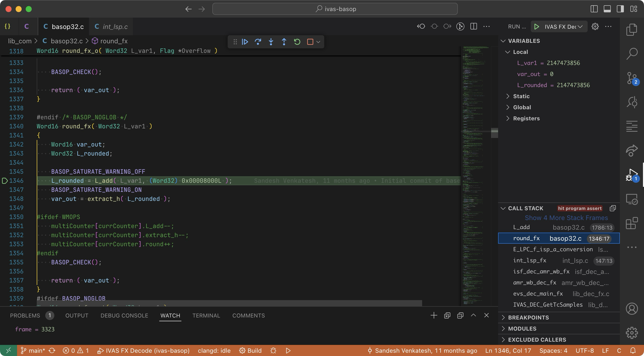Expand the Registers variables group
Viewport: 644px width, 356px height.
(526, 118)
